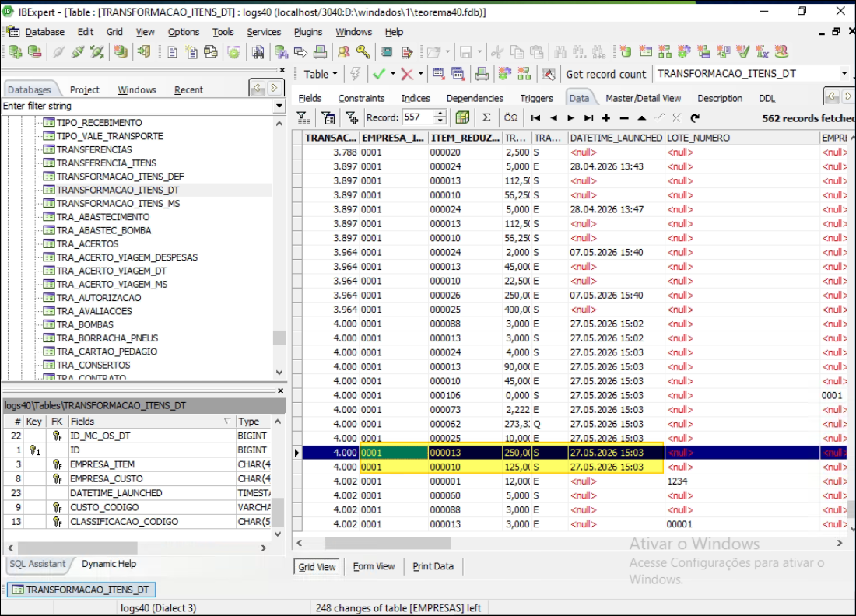Click the New UDF fx icon
The height and width of the screenshot is (616, 856).
coord(762,52)
